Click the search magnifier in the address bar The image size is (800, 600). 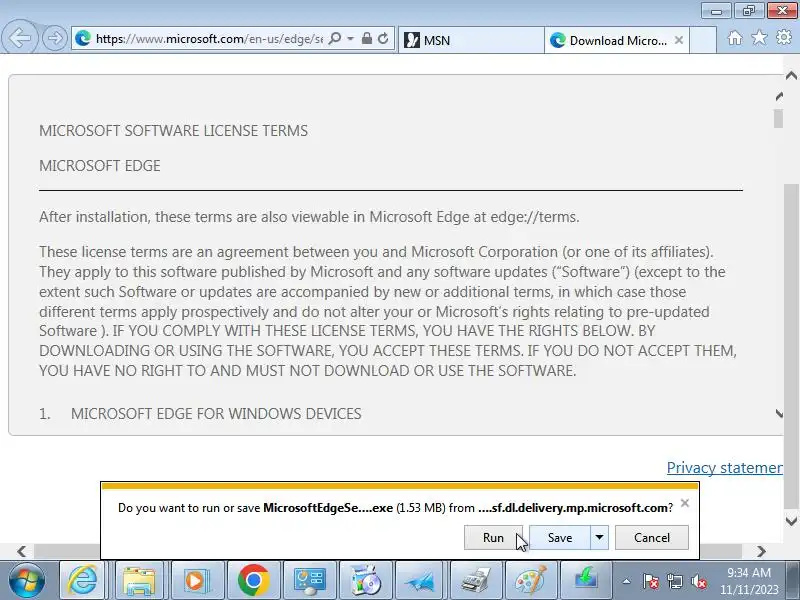click(x=335, y=39)
